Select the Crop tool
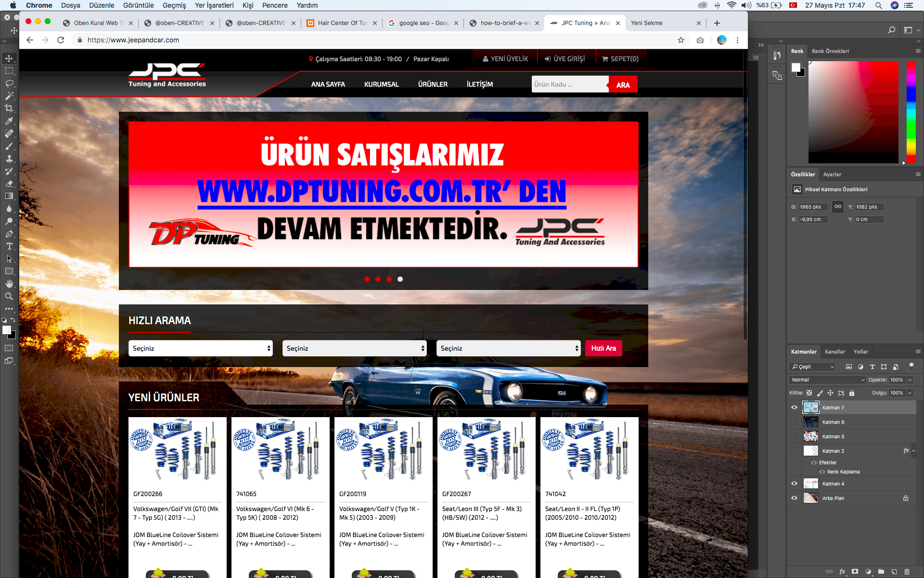924x578 pixels. tap(9, 108)
